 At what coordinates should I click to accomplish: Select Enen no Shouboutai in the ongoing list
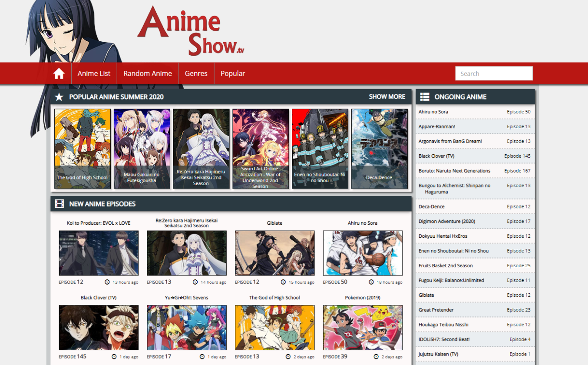tap(453, 251)
